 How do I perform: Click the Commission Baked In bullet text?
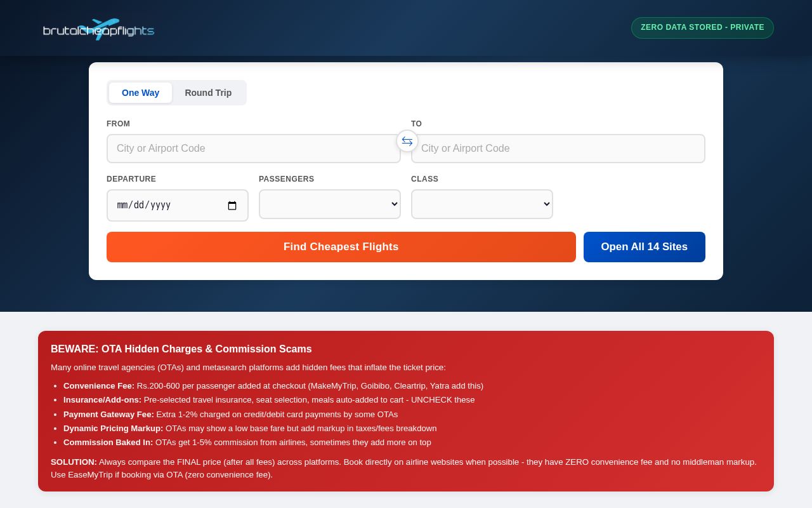coord(247,443)
